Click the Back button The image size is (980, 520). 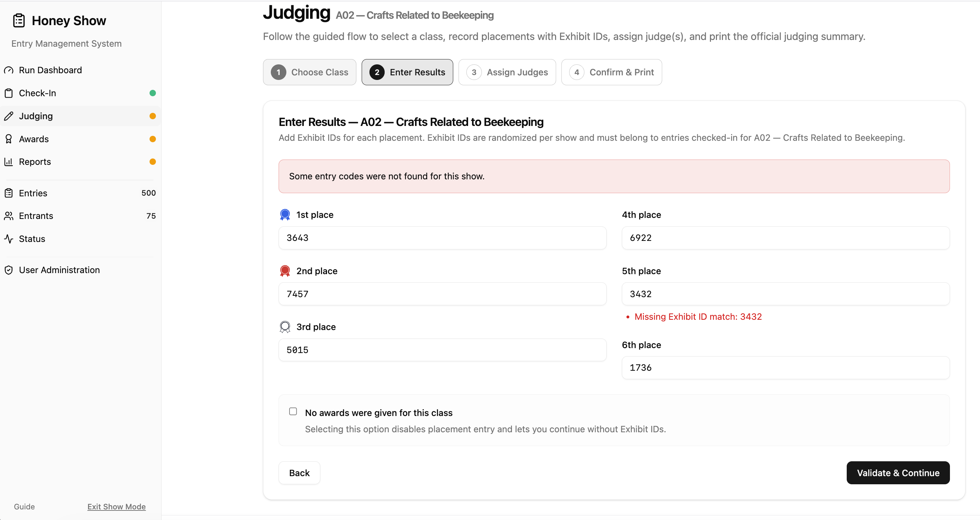tap(299, 473)
